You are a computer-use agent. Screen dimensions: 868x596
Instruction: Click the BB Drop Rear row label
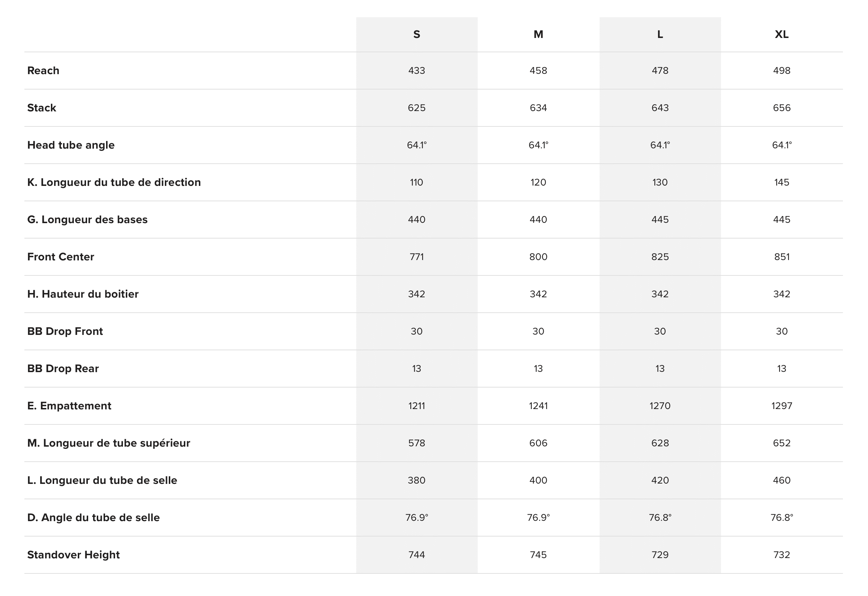[63, 369]
